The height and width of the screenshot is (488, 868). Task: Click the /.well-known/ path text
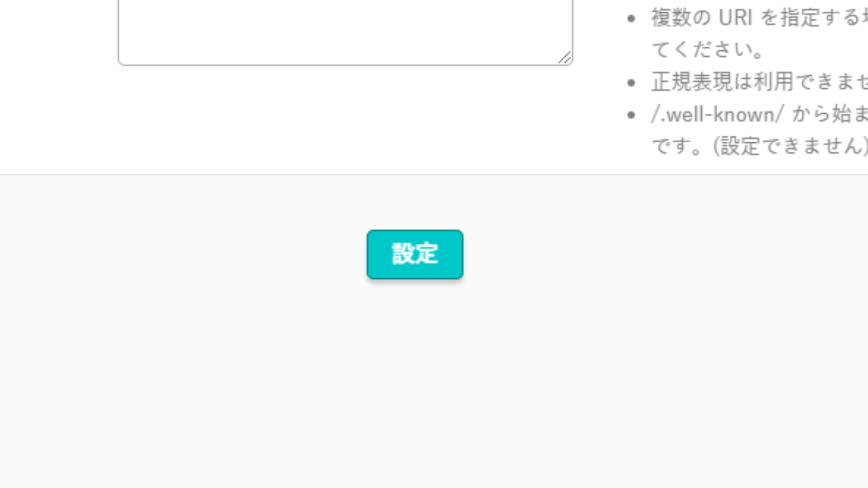click(x=717, y=115)
